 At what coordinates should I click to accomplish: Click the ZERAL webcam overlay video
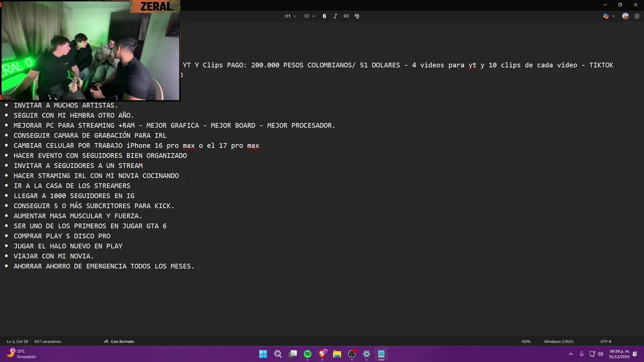click(91, 50)
